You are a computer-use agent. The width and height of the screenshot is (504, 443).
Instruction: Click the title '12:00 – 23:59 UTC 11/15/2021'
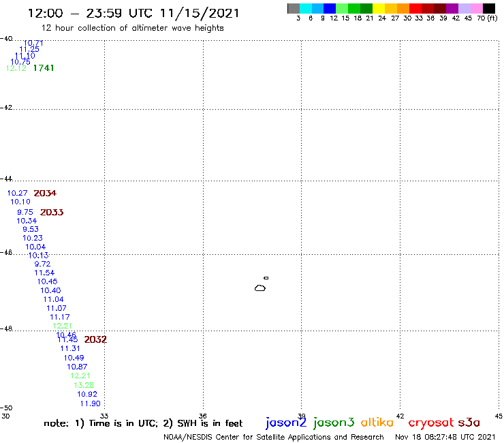point(133,13)
